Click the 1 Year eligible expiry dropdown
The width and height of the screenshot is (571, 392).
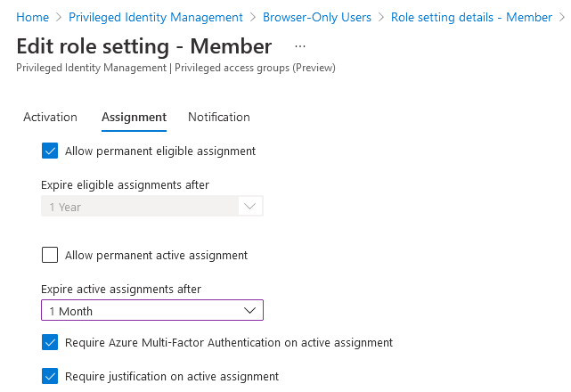point(152,207)
